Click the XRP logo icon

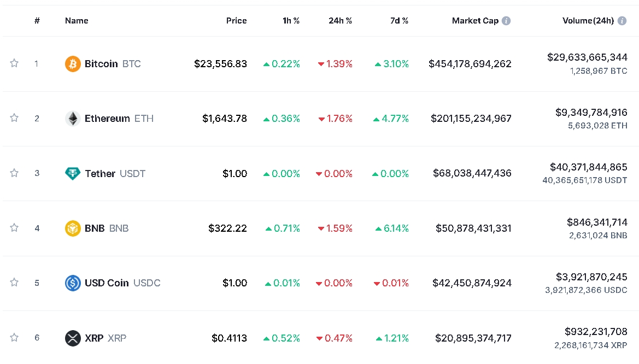[x=73, y=338]
